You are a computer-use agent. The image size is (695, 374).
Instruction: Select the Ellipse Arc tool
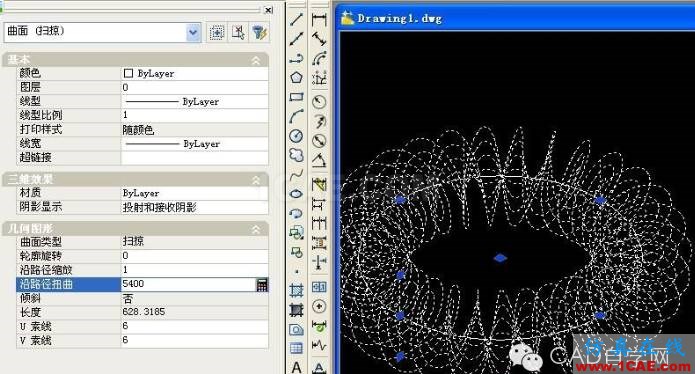296,213
